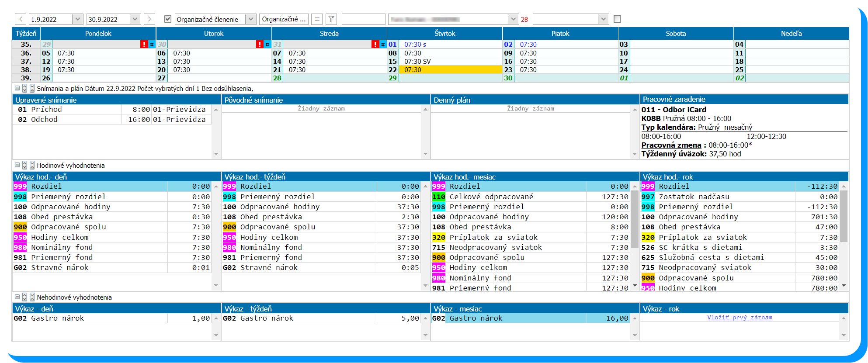Click down arrow of Výkaz hod.- mesiac scrollbar
Viewport: 868px width, 363px height.
pyautogui.click(x=635, y=286)
